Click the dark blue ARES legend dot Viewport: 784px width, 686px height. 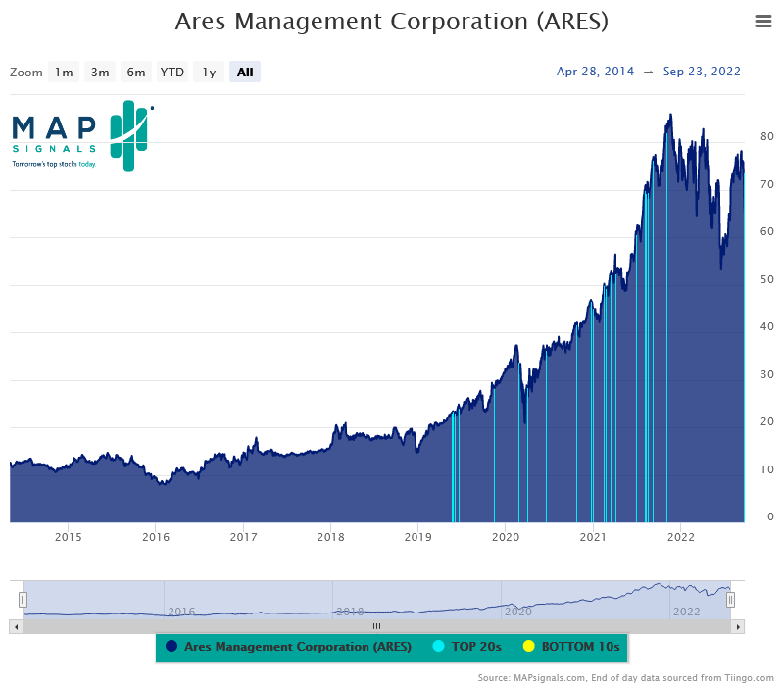click(171, 646)
